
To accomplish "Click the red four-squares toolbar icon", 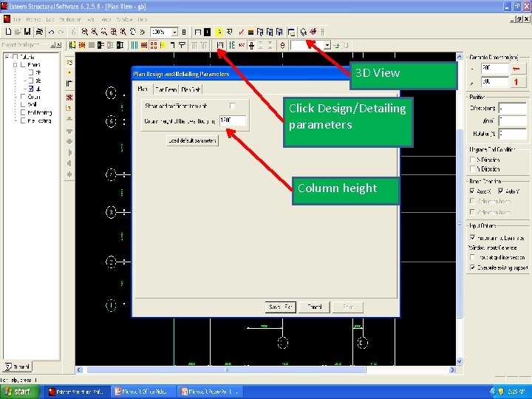I will pos(154,45).
